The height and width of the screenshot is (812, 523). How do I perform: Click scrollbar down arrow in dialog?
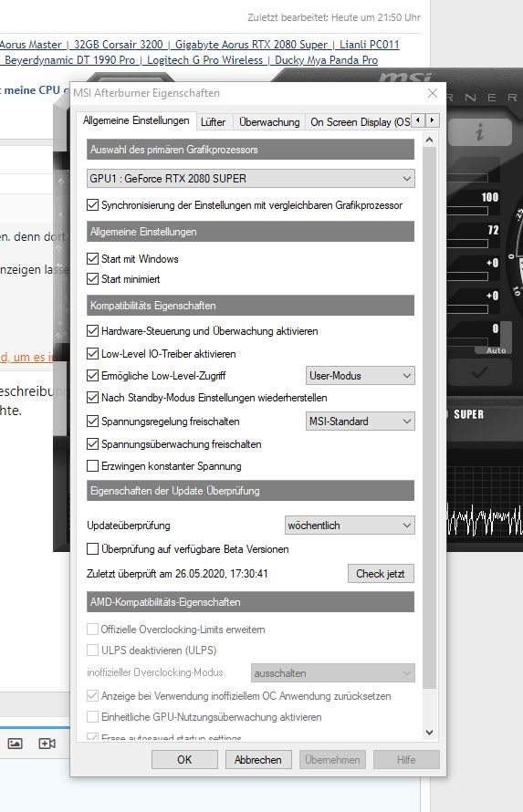pyautogui.click(x=429, y=733)
